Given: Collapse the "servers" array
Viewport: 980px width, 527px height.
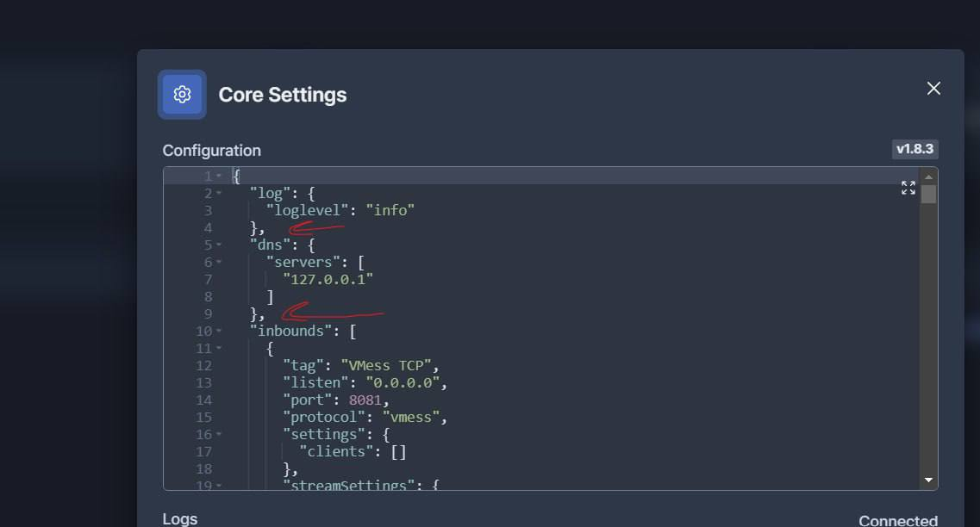Looking at the screenshot, I should click(220, 263).
